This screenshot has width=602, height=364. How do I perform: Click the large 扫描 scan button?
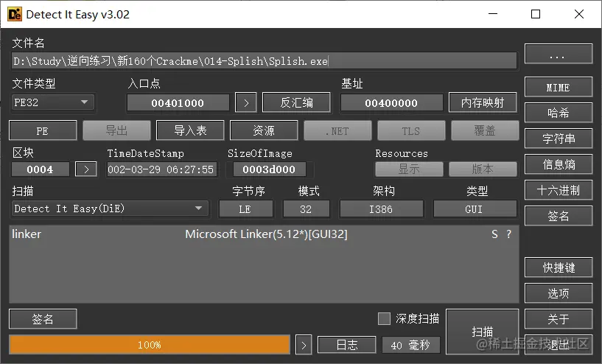click(482, 332)
